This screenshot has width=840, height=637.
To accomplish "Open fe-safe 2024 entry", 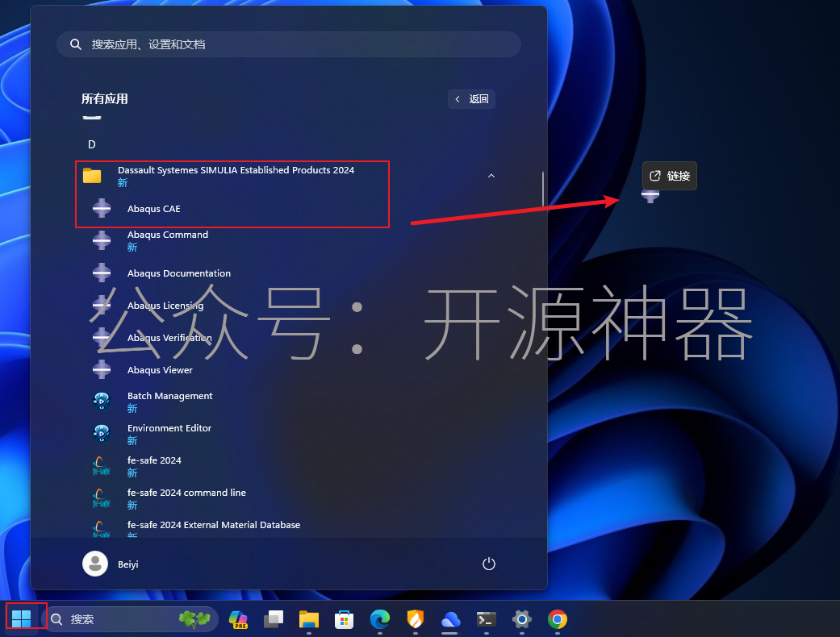I will [290, 466].
